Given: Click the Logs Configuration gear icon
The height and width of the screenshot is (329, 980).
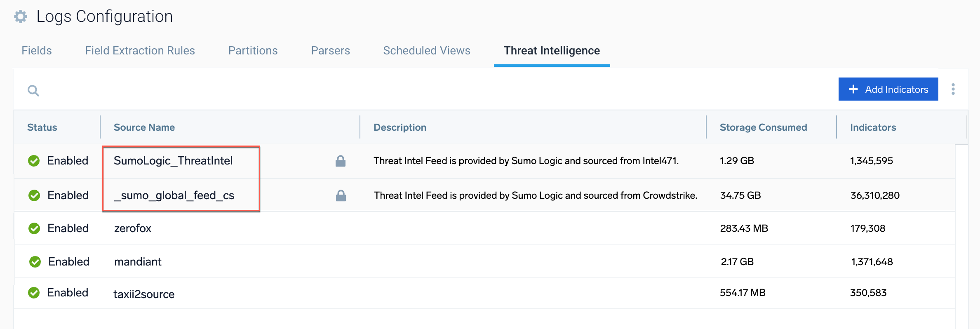Looking at the screenshot, I should (21, 16).
